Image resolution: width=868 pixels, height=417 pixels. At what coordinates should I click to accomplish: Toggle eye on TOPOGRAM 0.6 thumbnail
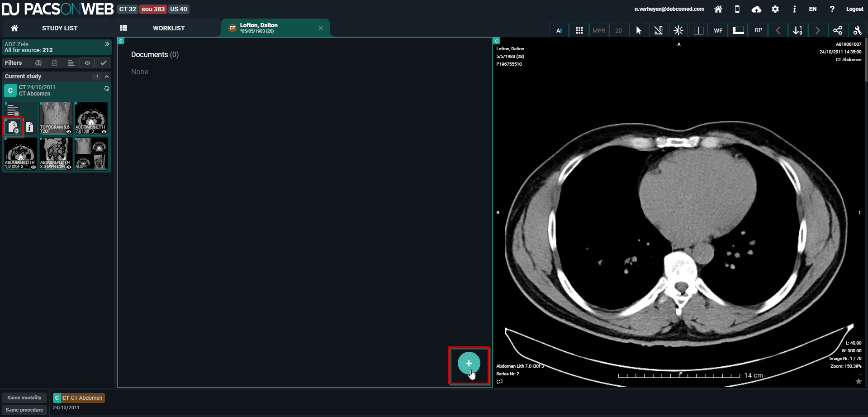[69, 132]
